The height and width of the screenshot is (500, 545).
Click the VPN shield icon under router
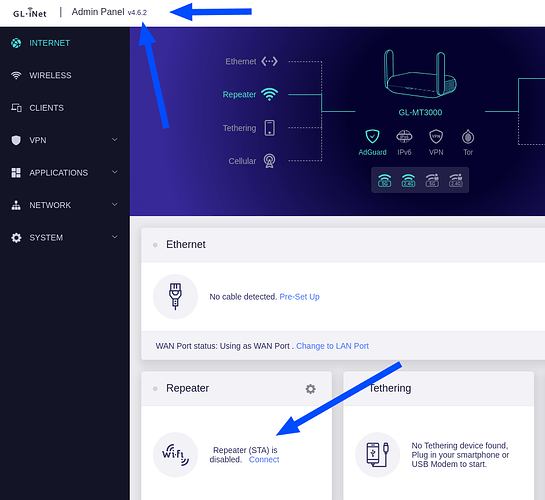[x=436, y=137]
